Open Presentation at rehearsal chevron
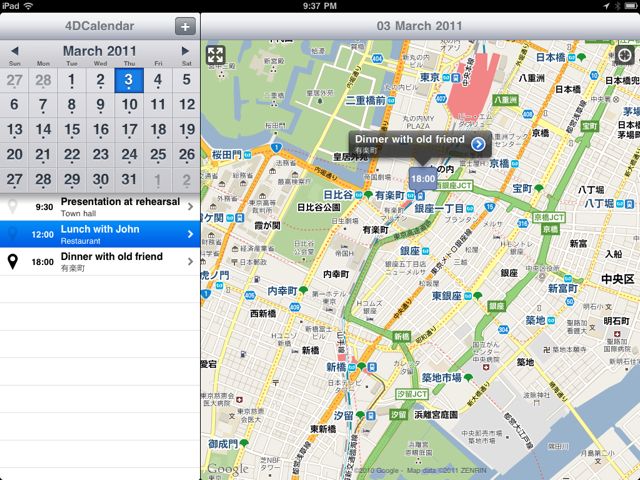640x480 pixels. tap(190, 207)
